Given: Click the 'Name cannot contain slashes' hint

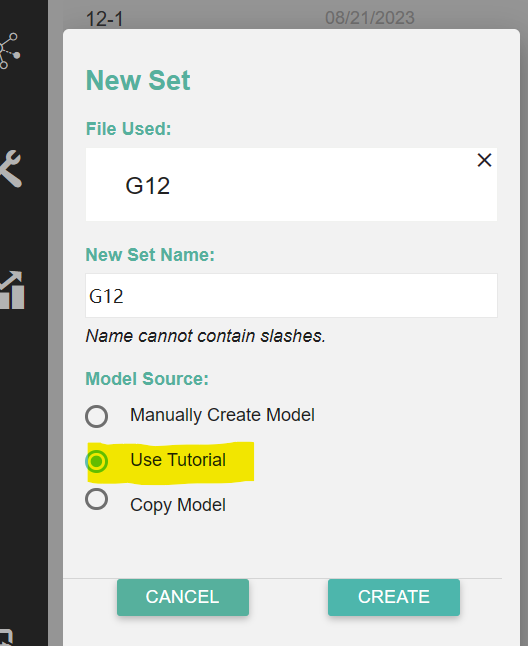Looking at the screenshot, I should (206, 336).
